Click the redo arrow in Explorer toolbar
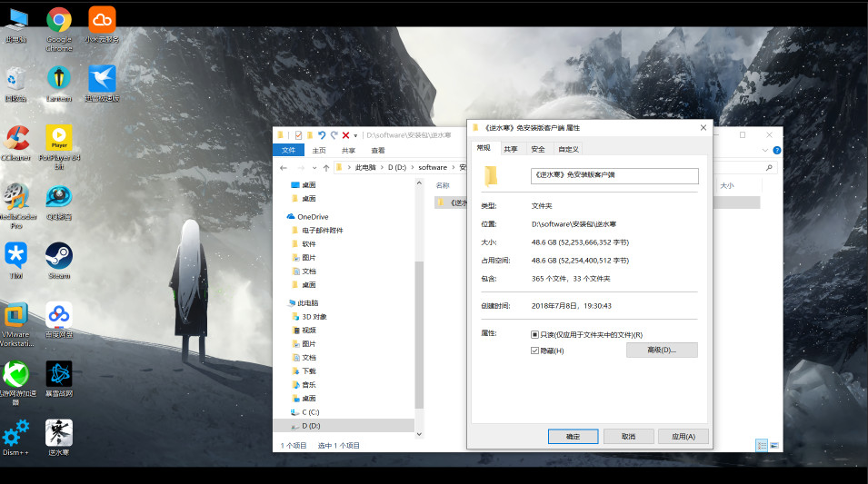Image resolution: width=868 pixels, height=484 pixels. tap(334, 135)
